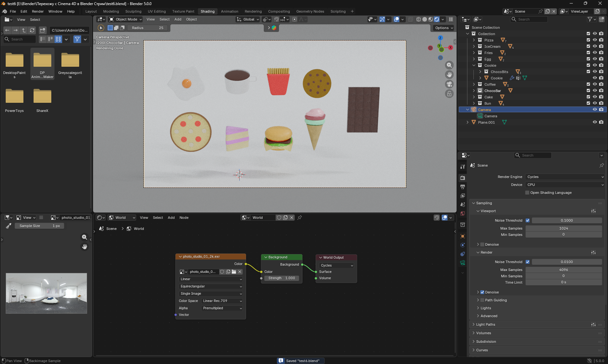Screen dimensions: 608x364
Task: Click the lock camera to view icon
Action: (449, 94)
